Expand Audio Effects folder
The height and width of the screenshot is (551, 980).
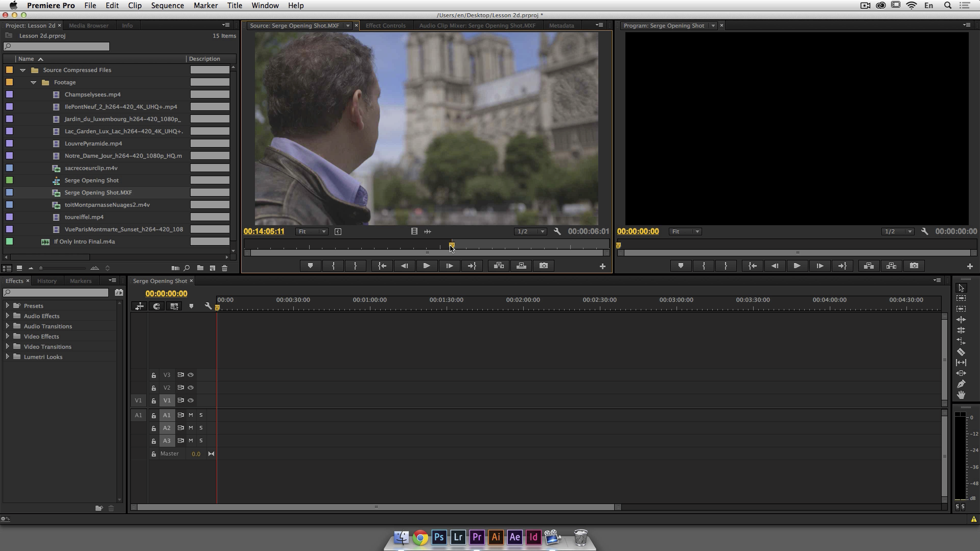click(7, 316)
